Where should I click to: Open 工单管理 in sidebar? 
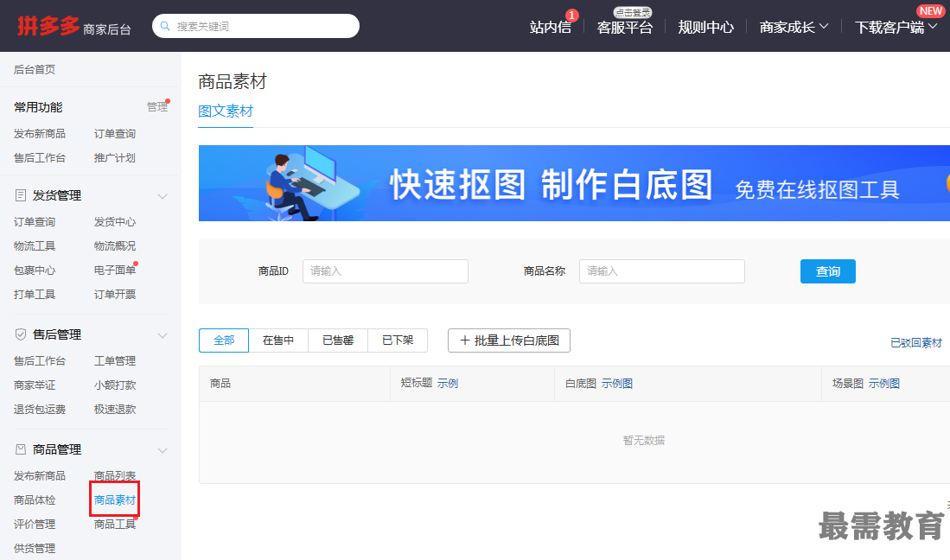[x=114, y=361]
